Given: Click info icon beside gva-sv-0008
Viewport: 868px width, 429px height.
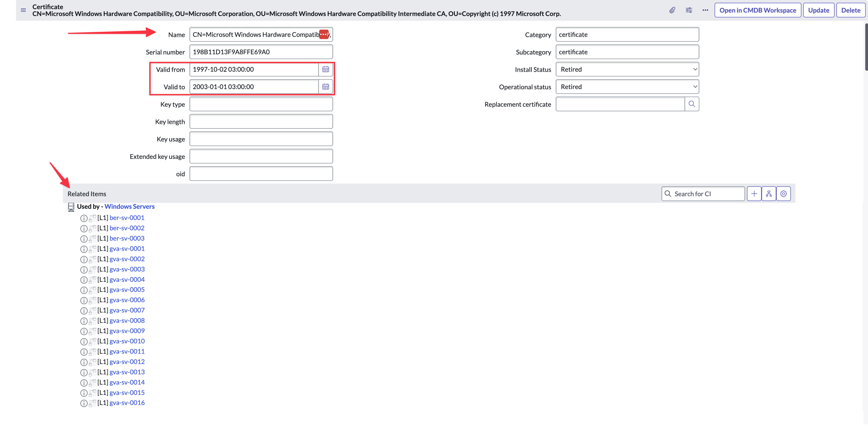Looking at the screenshot, I should (84, 321).
